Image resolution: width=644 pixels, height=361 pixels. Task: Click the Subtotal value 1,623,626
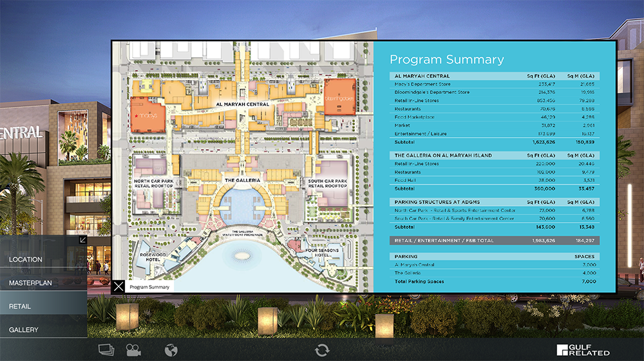point(544,142)
